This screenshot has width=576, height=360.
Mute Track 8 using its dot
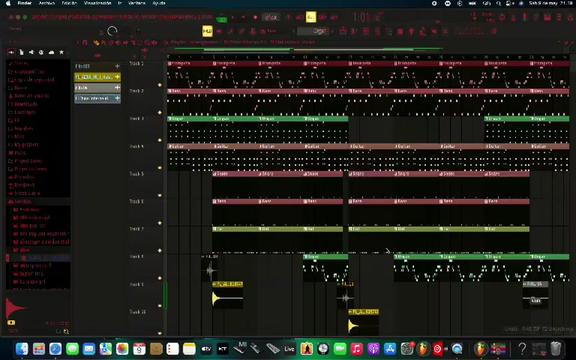pos(160,278)
